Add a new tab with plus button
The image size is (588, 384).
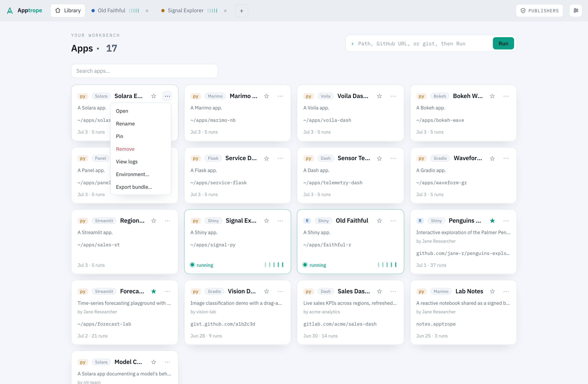[241, 11]
